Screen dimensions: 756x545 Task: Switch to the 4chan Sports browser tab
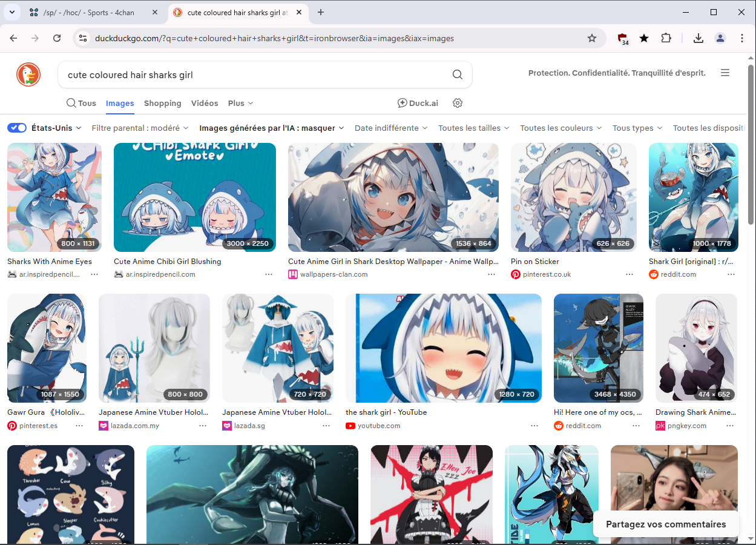[94, 12]
